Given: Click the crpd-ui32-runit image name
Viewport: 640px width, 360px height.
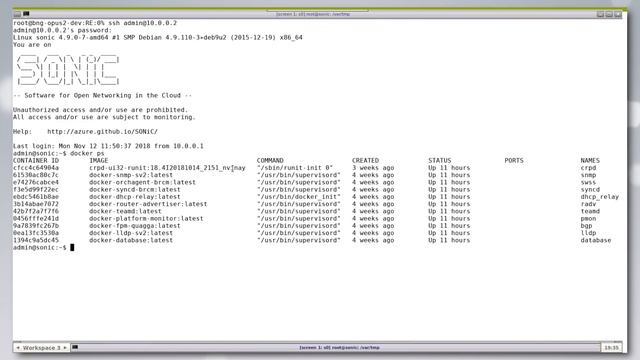Looking at the screenshot, I should (x=167, y=168).
